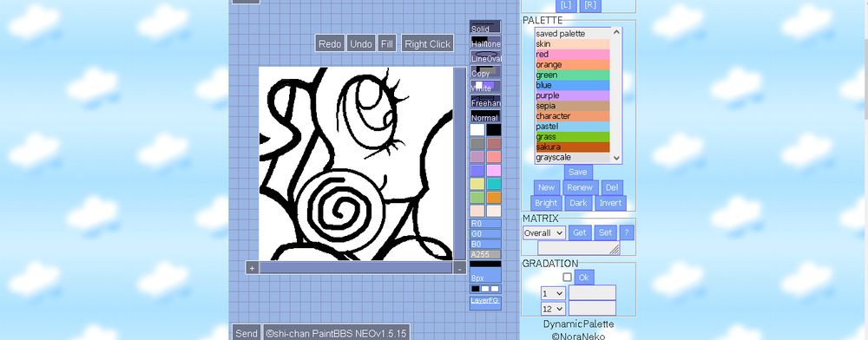This screenshot has height=340, width=868.
Task: Select the 'sepia' palette entry
Action: pyautogui.click(x=573, y=106)
